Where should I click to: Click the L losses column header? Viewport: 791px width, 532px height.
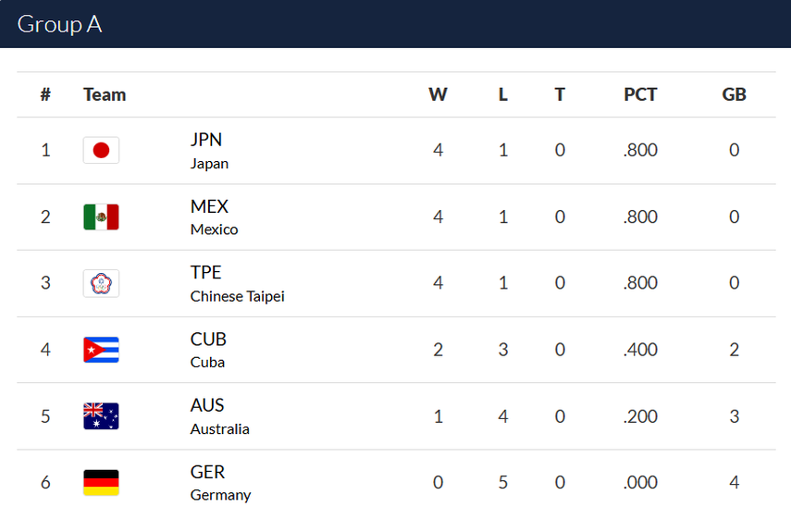503,94
